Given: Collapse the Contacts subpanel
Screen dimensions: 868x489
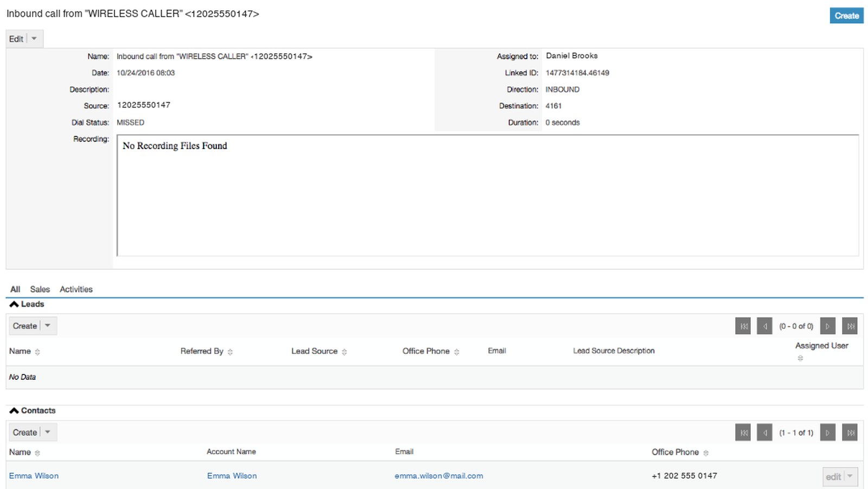Looking at the screenshot, I should point(14,411).
